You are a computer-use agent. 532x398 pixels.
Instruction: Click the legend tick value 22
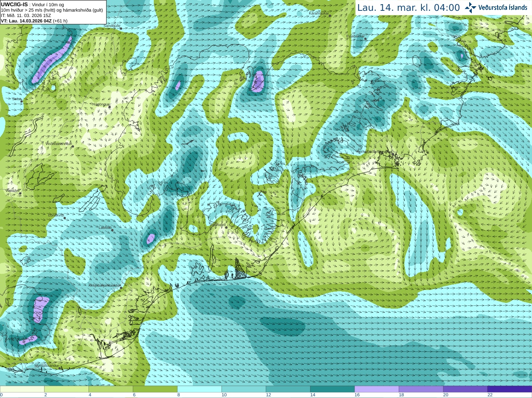490,395
